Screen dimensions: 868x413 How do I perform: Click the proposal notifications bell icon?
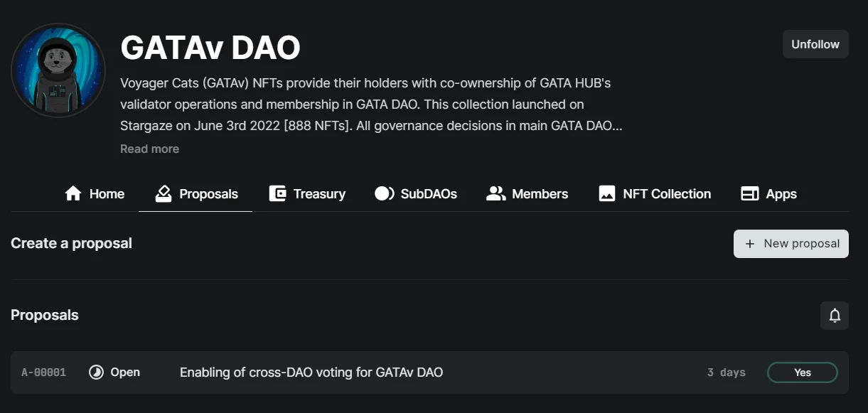pos(835,316)
